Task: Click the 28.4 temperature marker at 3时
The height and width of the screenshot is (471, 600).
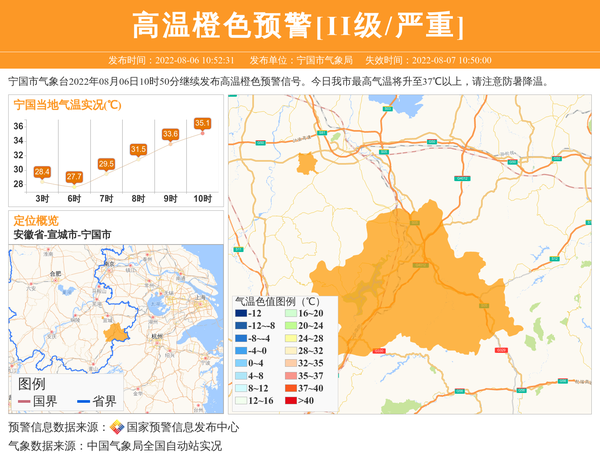Action: 42,173
